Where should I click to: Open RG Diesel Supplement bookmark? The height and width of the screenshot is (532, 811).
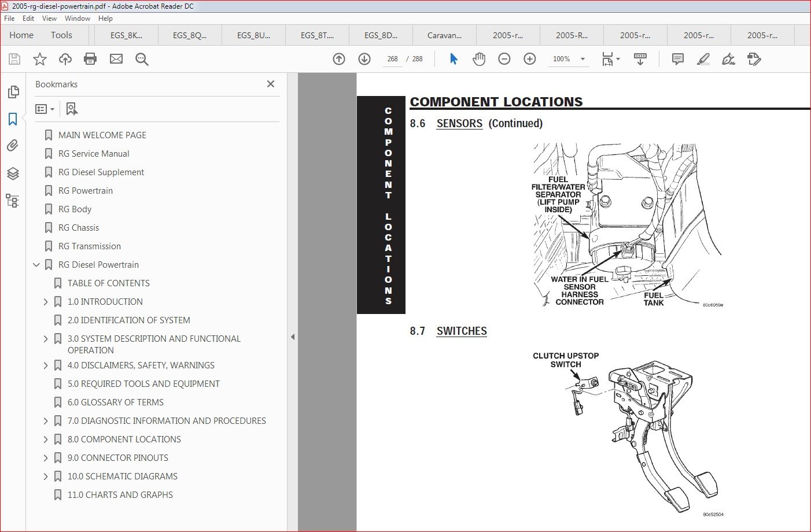pos(101,172)
